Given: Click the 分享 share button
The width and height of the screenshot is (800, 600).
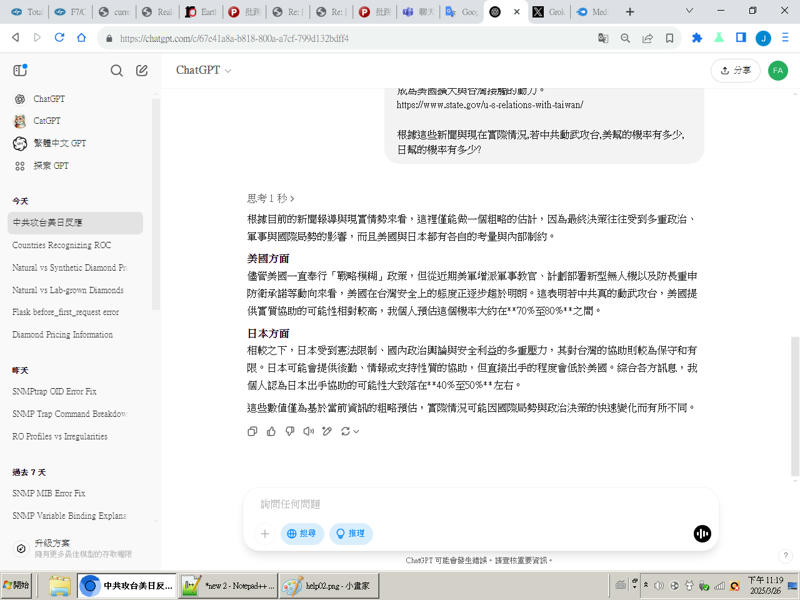Looking at the screenshot, I should [734, 71].
